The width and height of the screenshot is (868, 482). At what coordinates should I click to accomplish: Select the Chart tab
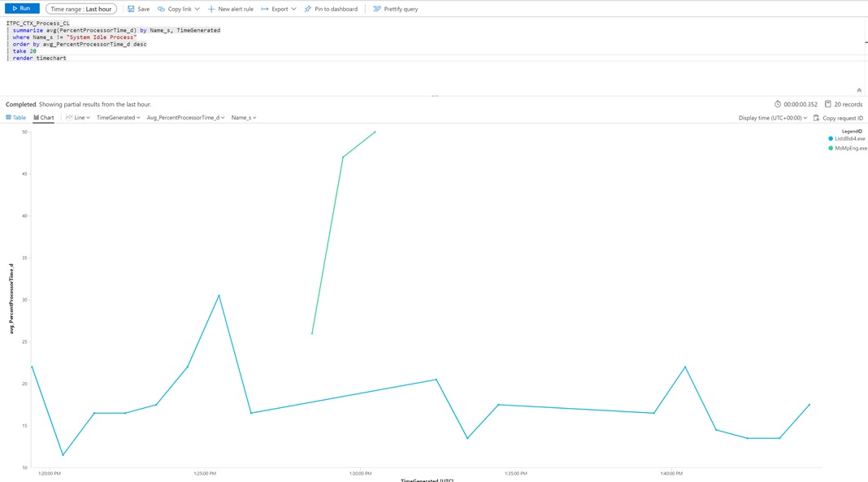click(x=44, y=118)
